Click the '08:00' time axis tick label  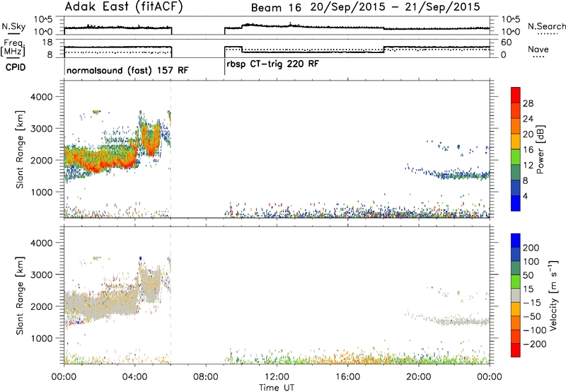click(206, 377)
